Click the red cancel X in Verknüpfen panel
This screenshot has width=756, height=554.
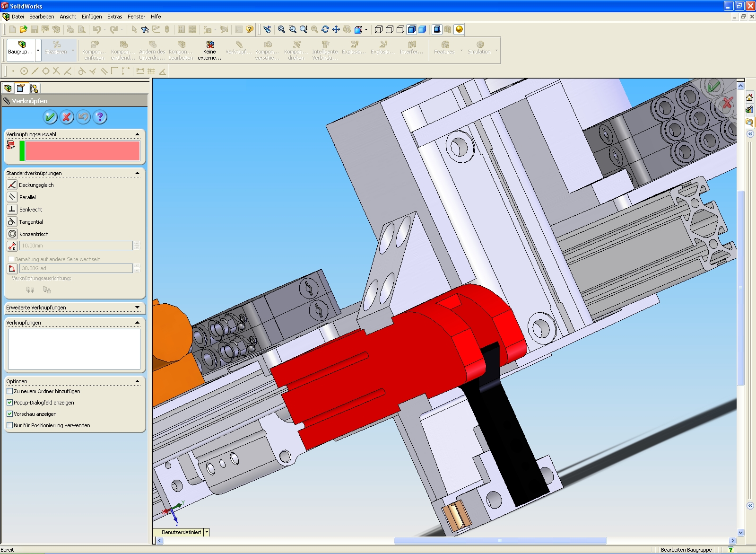(67, 117)
